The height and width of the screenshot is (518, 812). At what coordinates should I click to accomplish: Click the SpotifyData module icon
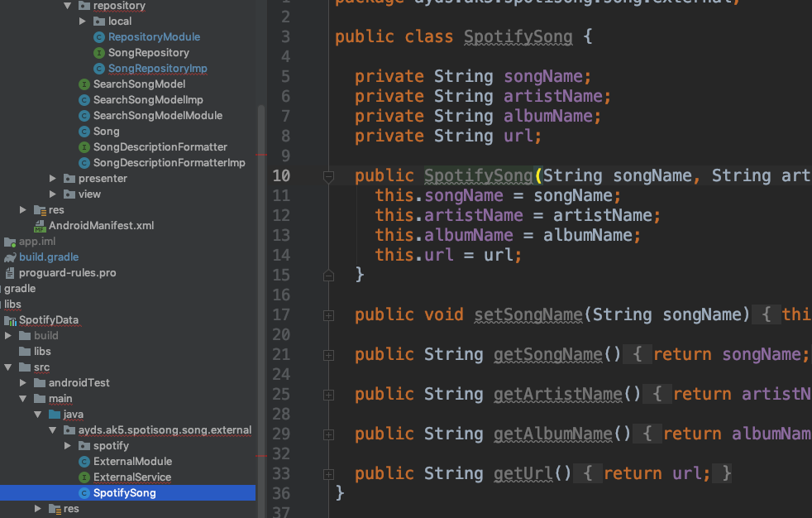(x=11, y=320)
